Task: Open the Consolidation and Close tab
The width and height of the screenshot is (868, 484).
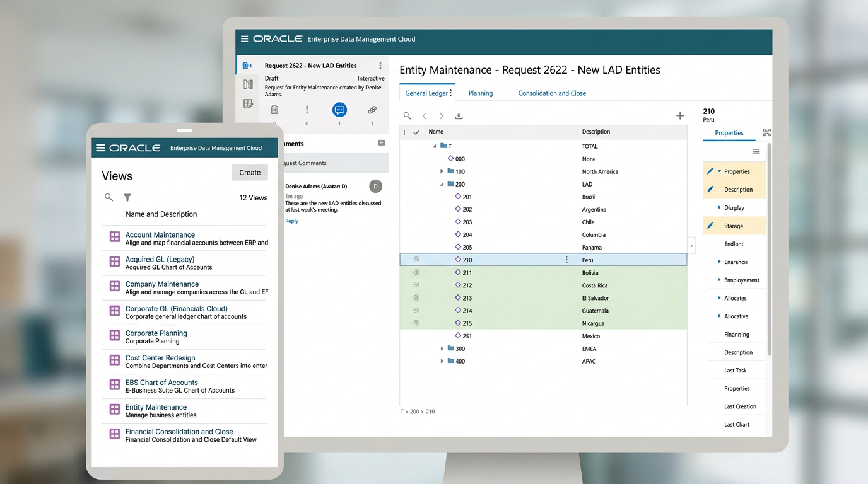Action: point(551,93)
